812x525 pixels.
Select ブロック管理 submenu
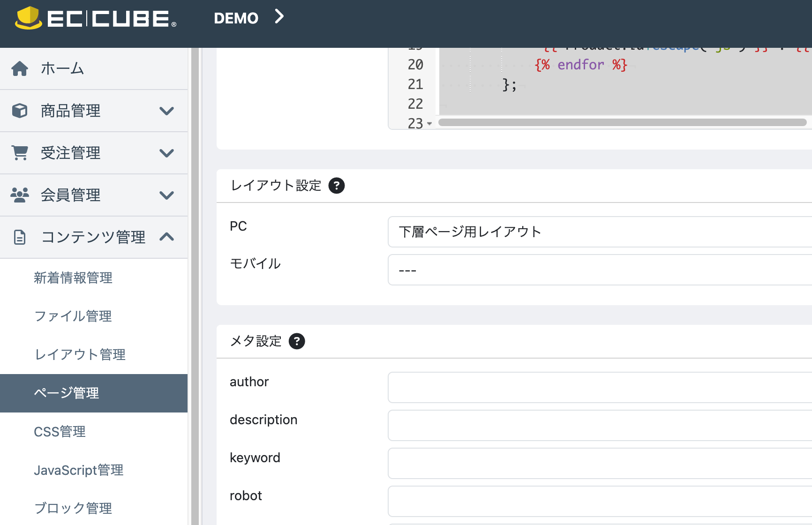click(94, 508)
